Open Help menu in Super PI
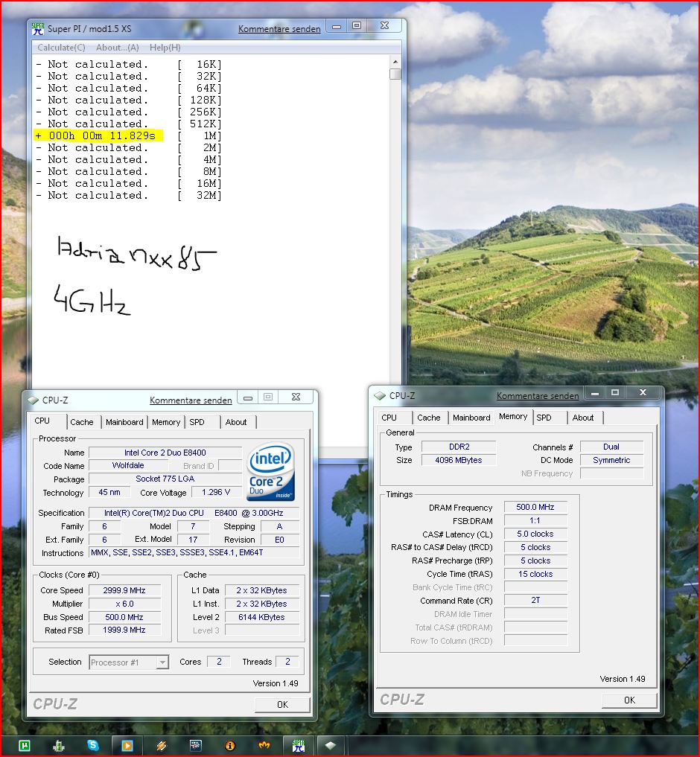Image resolution: width=700 pixels, height=757 pixels. 165,48
